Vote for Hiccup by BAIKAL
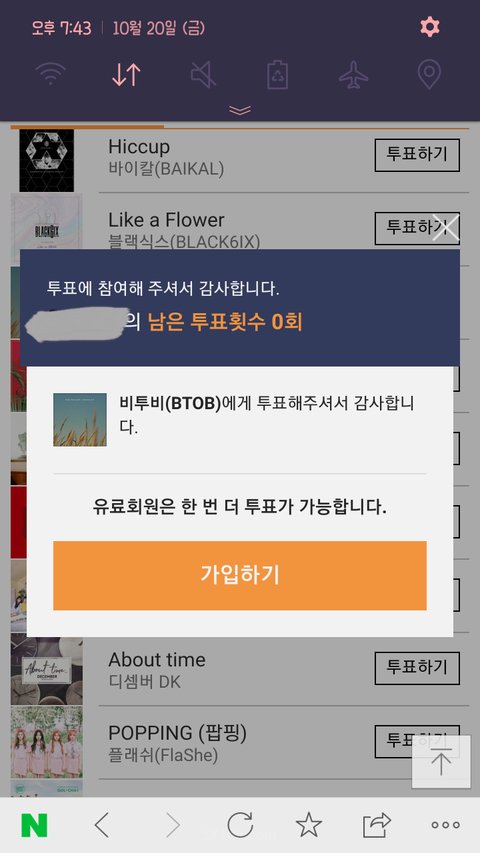Screen dimensions: 480x853 [417, 155]
